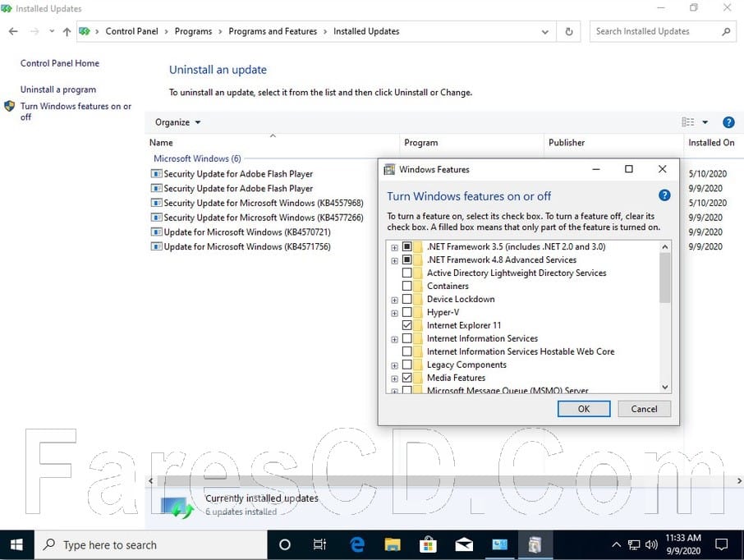The height and width of the screenshot is (560, 744).
Task: Enable Internet Information Services checkbox
Action: point(406,338)
